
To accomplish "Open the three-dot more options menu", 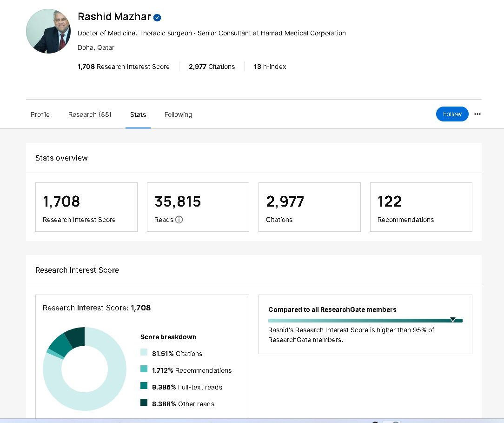I will point(477,114).
